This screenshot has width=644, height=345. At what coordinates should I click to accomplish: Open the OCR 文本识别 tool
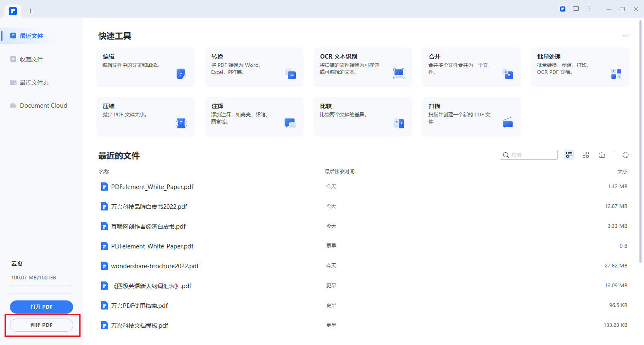click(363, 67)
